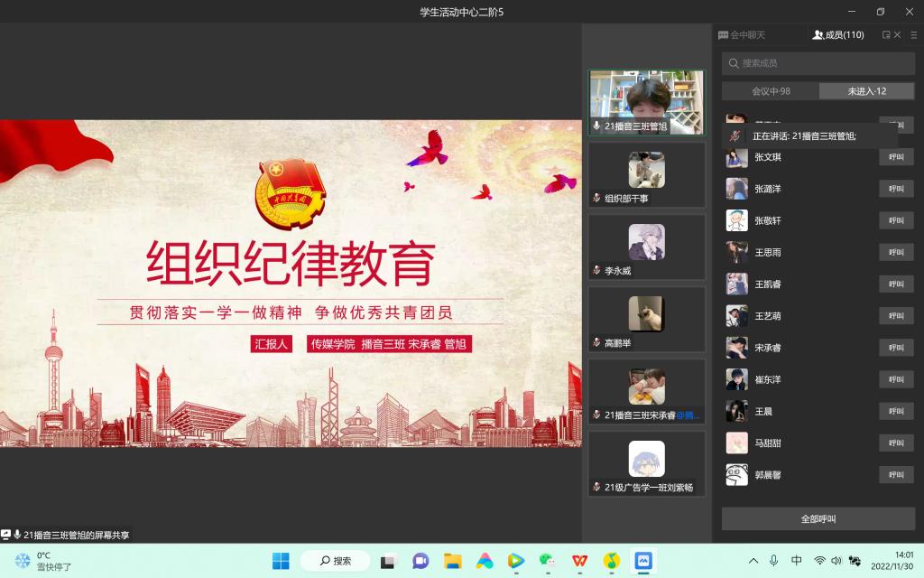The width and height of the screenshot is (924, 578).
Task: Open WPS Office from the taskbar
Action: point(580,561)
